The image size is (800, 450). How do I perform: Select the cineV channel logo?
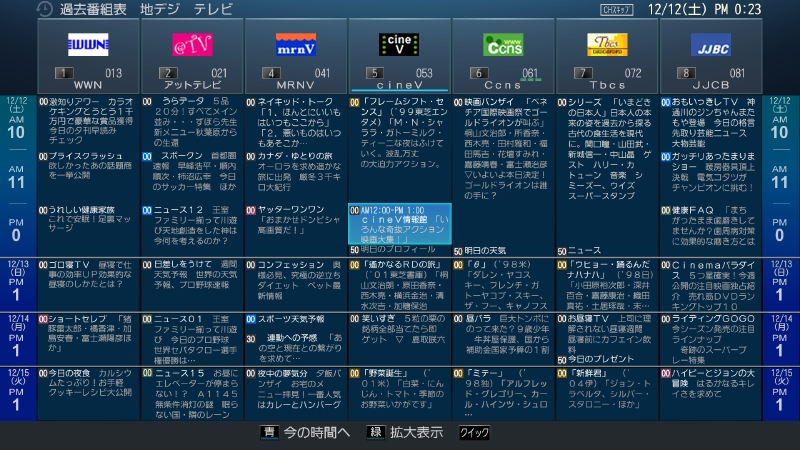coord(399,44)
